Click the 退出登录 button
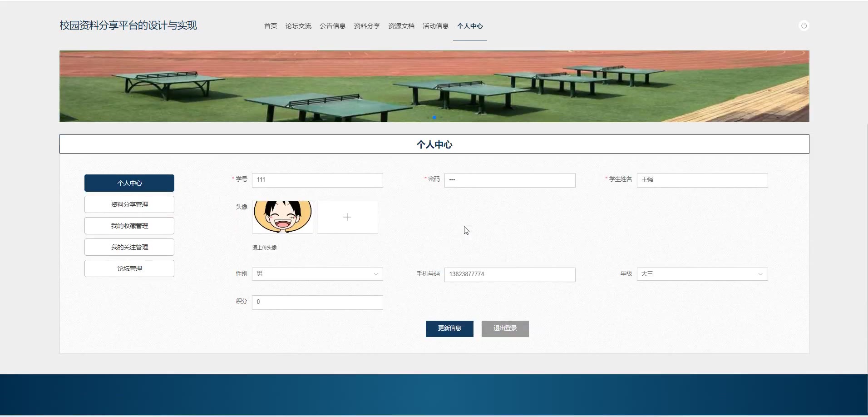 (x=505, y=328)
